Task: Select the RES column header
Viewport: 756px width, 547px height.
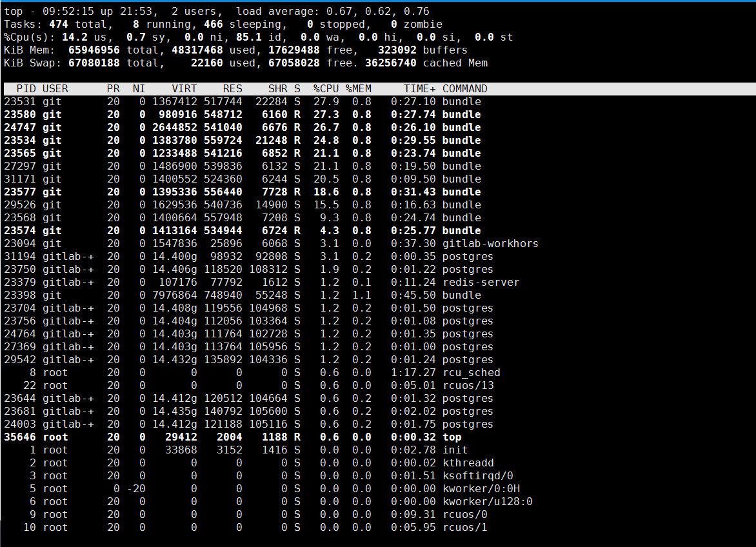Action: [232, 88]
